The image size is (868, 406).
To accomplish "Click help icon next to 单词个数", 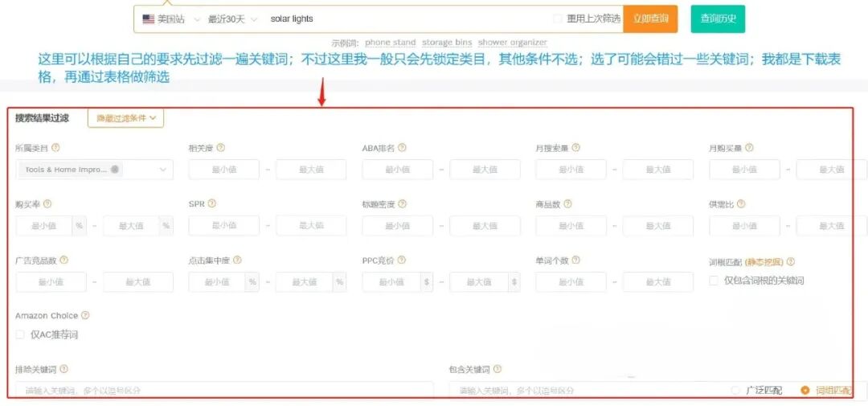I will point(575,260).
